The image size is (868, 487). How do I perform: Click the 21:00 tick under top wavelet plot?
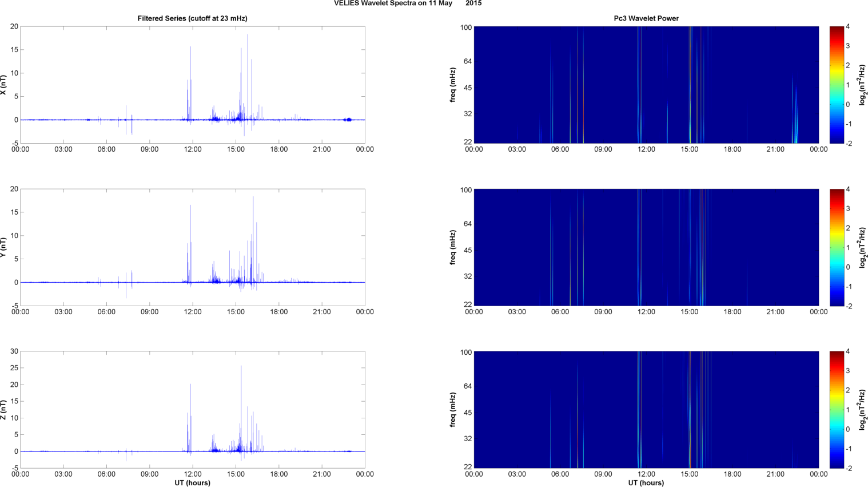tap(776, 149)
